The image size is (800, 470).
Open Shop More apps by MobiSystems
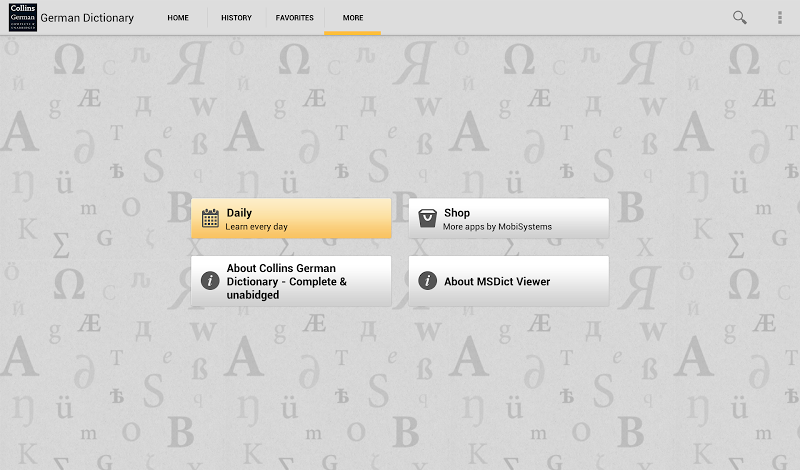[509, 218]
